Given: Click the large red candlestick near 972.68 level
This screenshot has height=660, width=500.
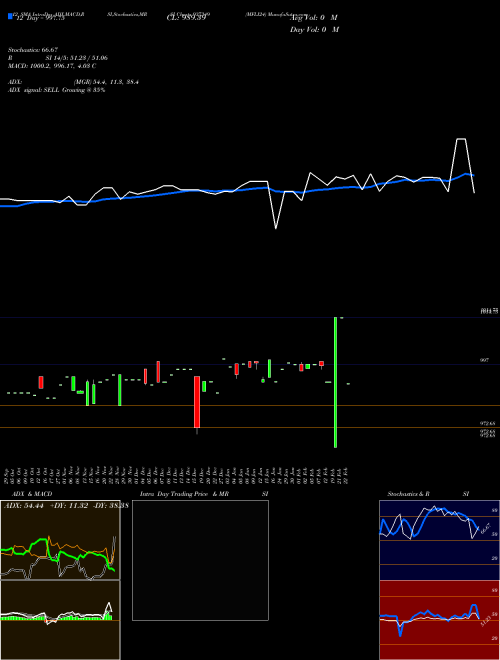Looking at the screenshot, I should (197, 402).
